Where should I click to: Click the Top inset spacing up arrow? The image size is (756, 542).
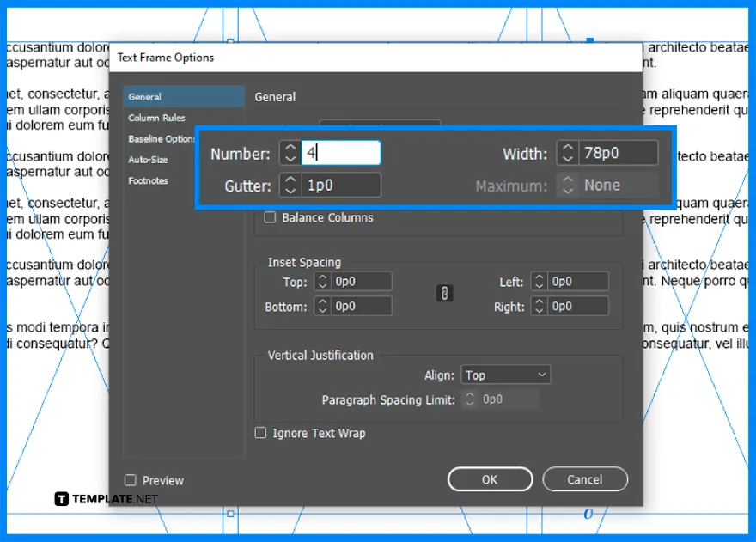pyautogui.click(x=321, y=277)
